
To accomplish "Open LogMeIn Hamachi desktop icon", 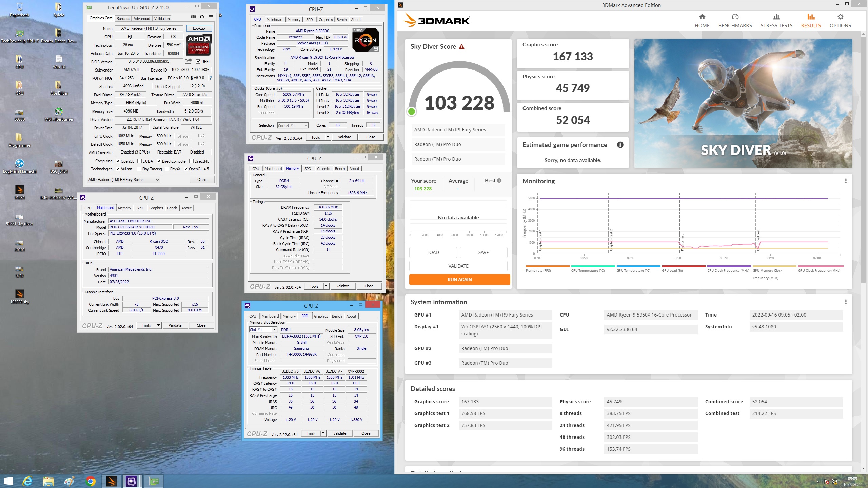I will click(x=20, y=166).
